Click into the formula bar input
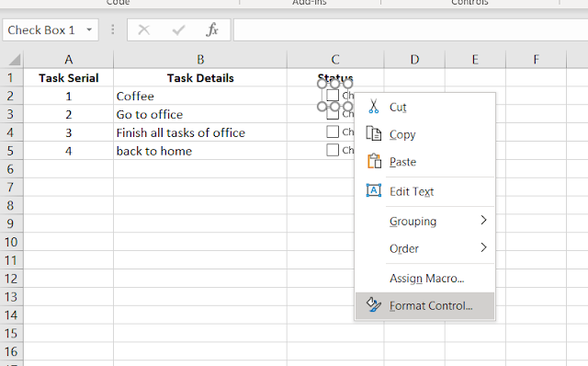588x366 pixels. coord(411,29)
